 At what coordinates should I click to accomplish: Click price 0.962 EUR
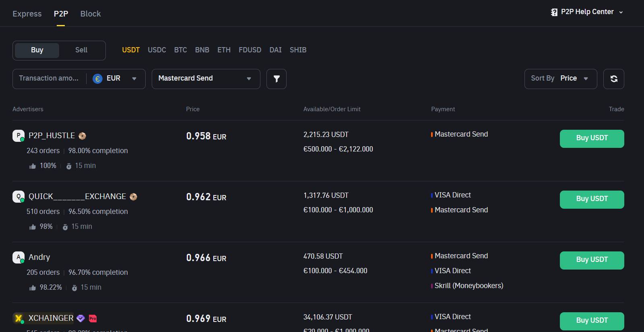pos(206,197)
